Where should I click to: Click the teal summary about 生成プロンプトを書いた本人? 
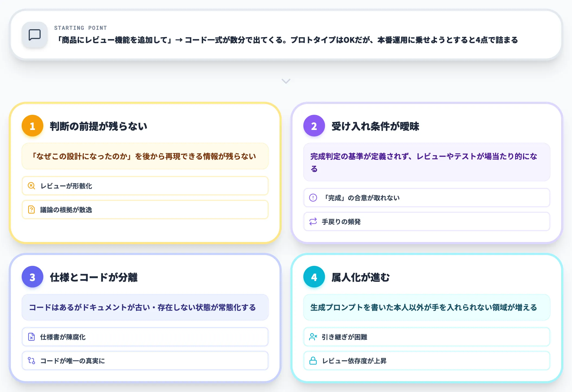(427, 307)
